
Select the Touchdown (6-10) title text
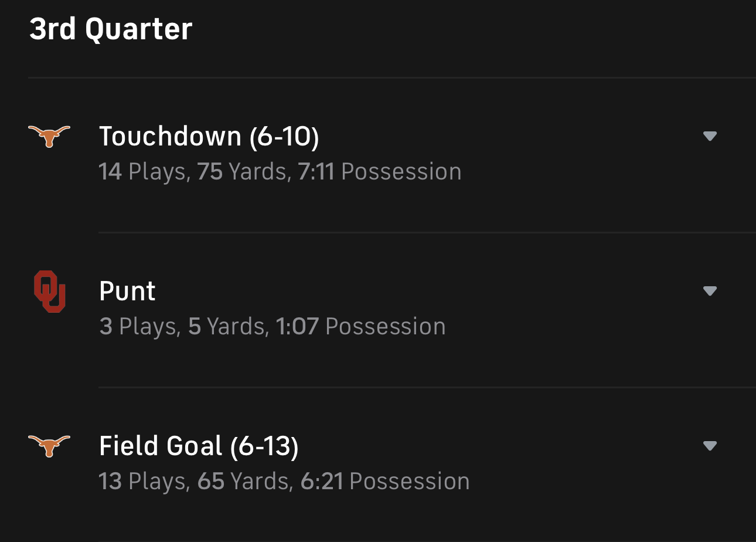tap(209, 137)
